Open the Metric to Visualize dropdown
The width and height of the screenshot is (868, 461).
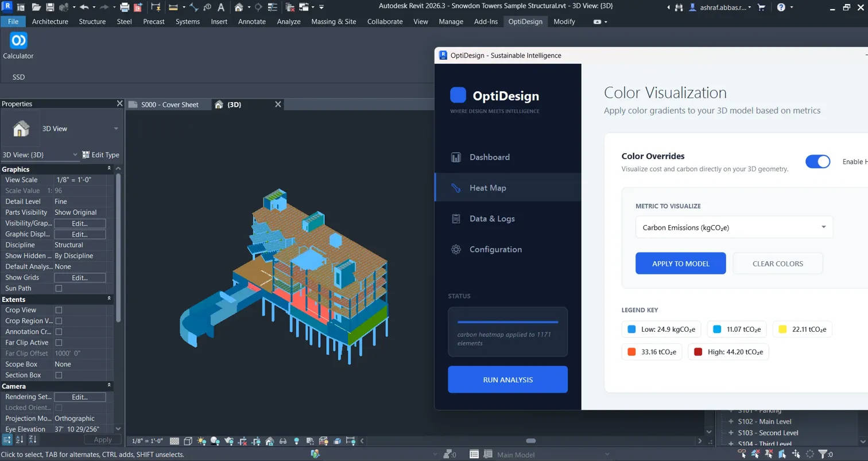click(x=734, y=227)
